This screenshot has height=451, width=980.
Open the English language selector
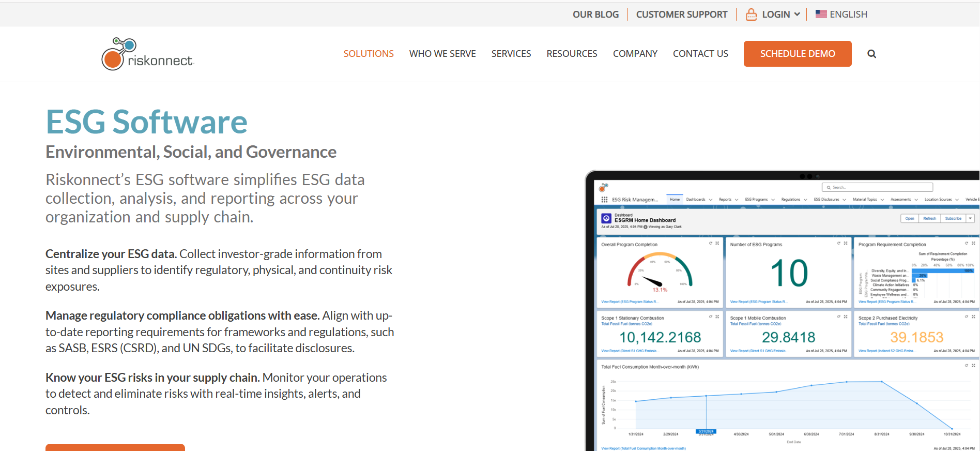841,14
